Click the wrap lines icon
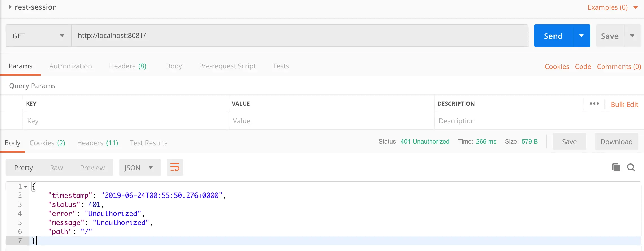This screenshot has height=251, width=644. click(x=175, y=167)
